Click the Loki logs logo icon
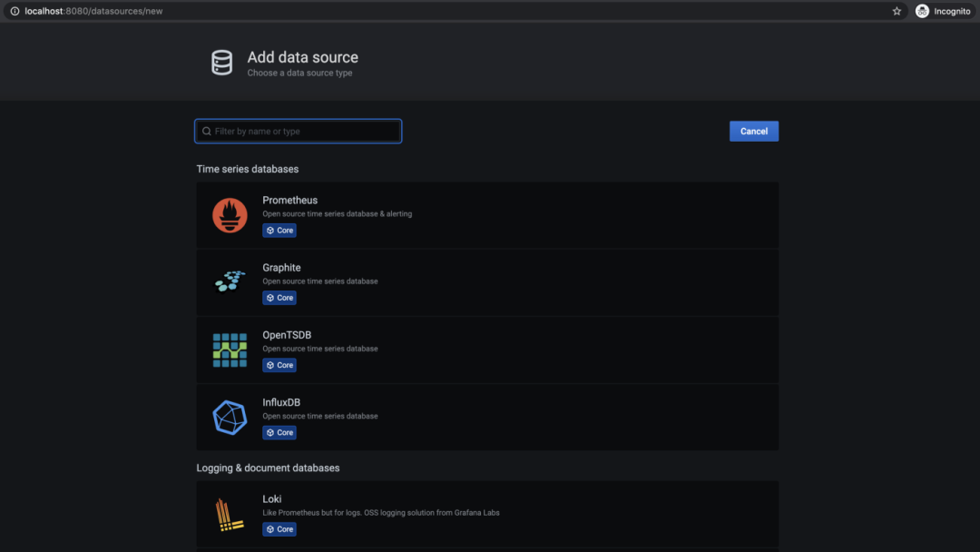 point(229,515)
